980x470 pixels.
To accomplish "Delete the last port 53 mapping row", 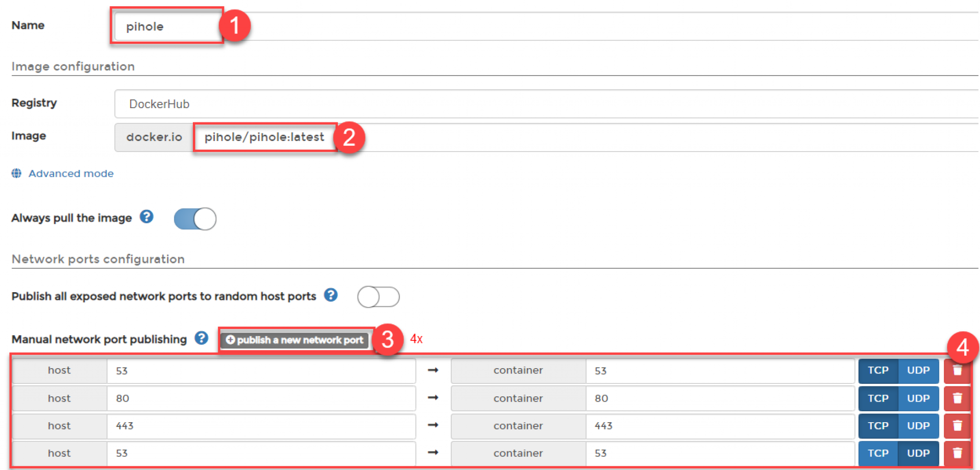I will point(957,453).
